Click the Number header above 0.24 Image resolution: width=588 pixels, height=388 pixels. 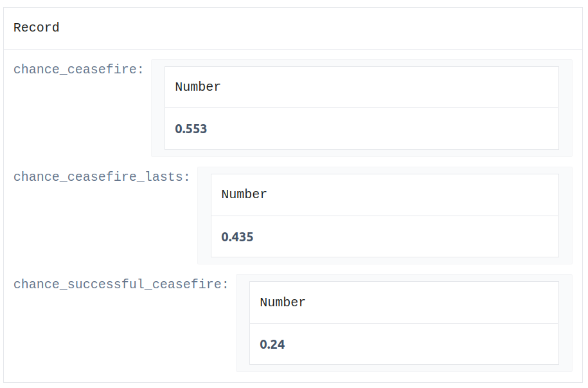(x=282, y=302)
